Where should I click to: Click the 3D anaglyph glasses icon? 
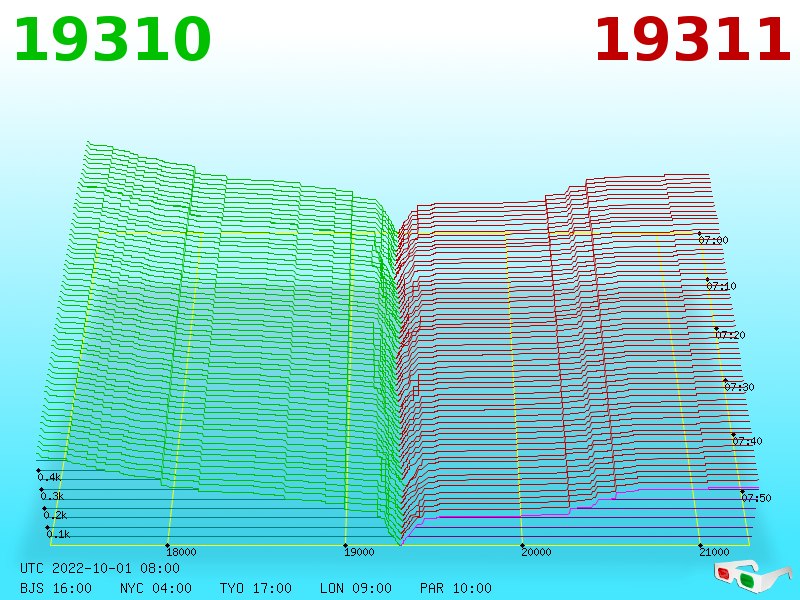coord(752,575)
